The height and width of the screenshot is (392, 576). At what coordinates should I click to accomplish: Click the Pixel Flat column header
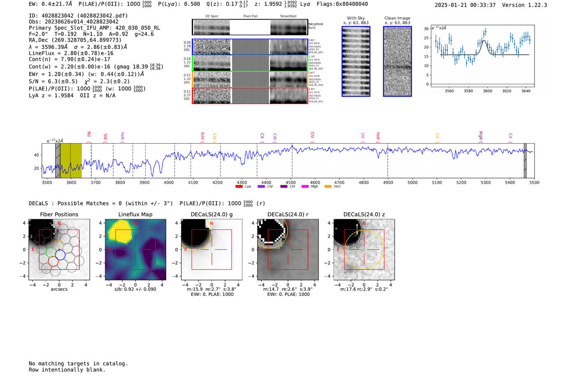[x=251, y=16]
